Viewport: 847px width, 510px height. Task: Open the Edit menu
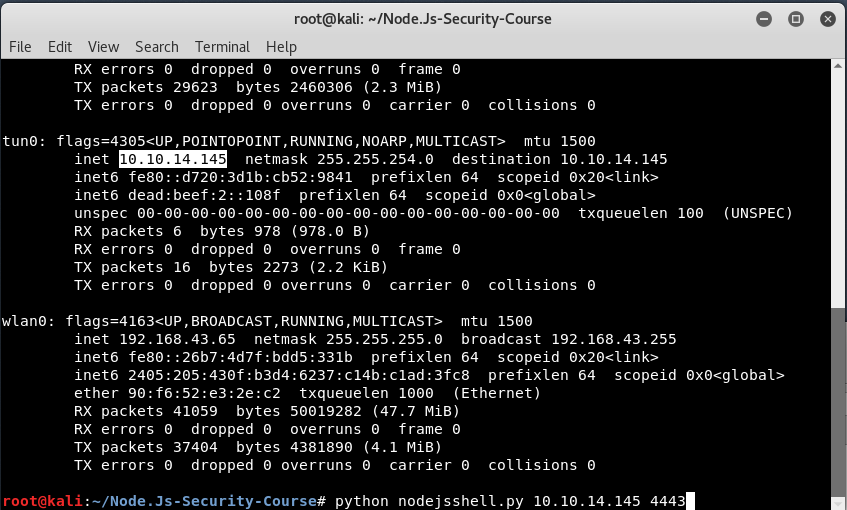click(x=59, y=47)
